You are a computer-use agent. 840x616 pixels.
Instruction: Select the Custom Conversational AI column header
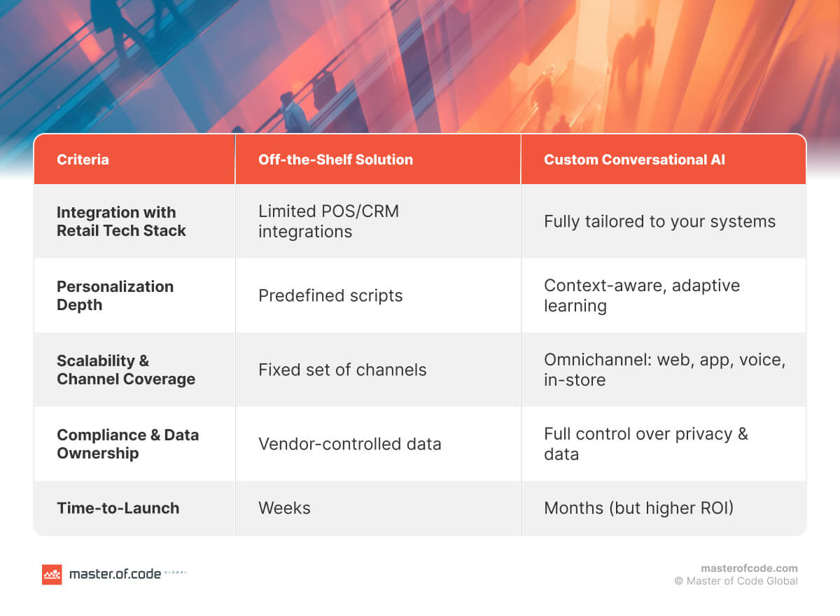[634, 160]
